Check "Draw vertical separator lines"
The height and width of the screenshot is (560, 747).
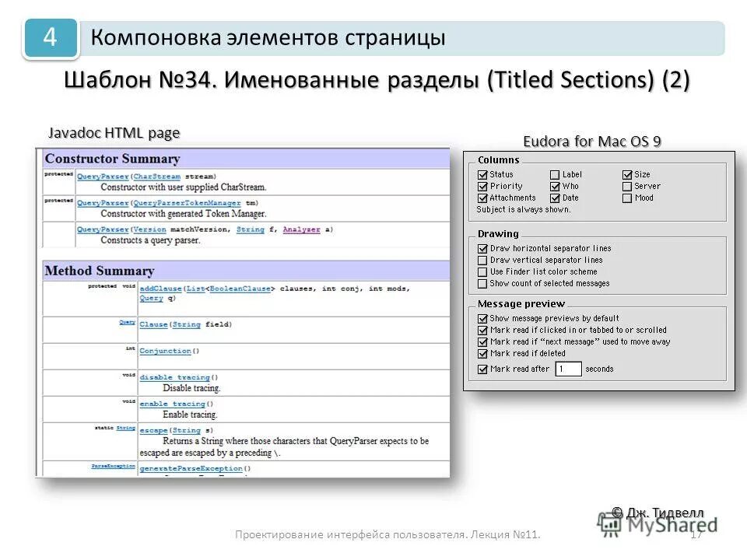482,260
